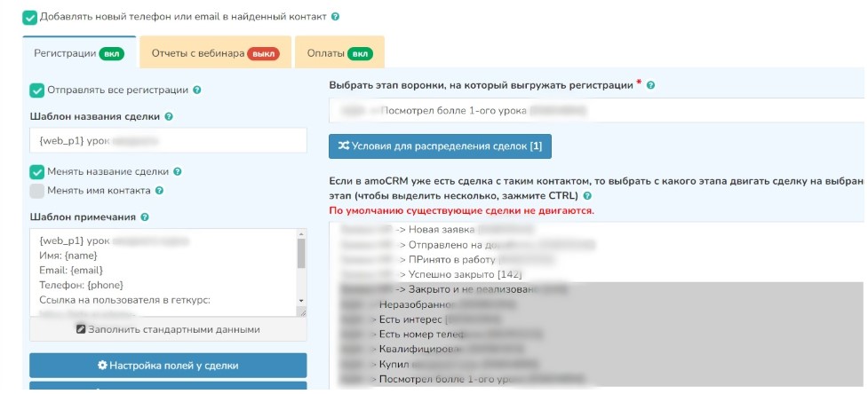Viewport: 868px width, 394px height.
Task: Enable 'Менять имя контакта' checkbox
Action: [x=37, y=191]
